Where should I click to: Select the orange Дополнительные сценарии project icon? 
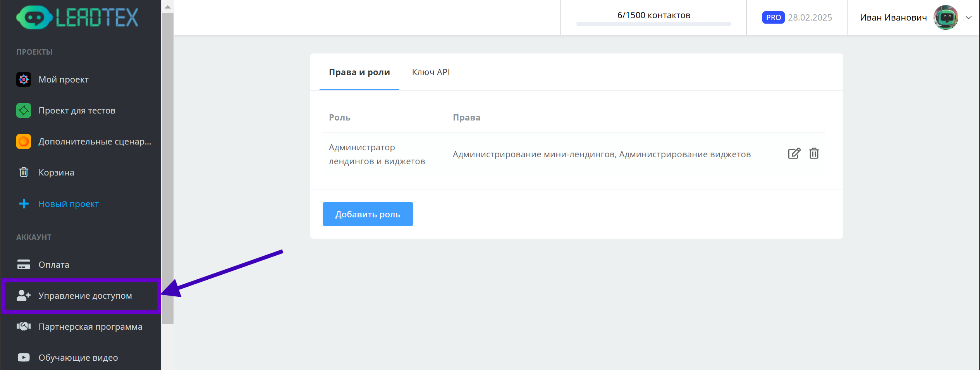[24, 141]
